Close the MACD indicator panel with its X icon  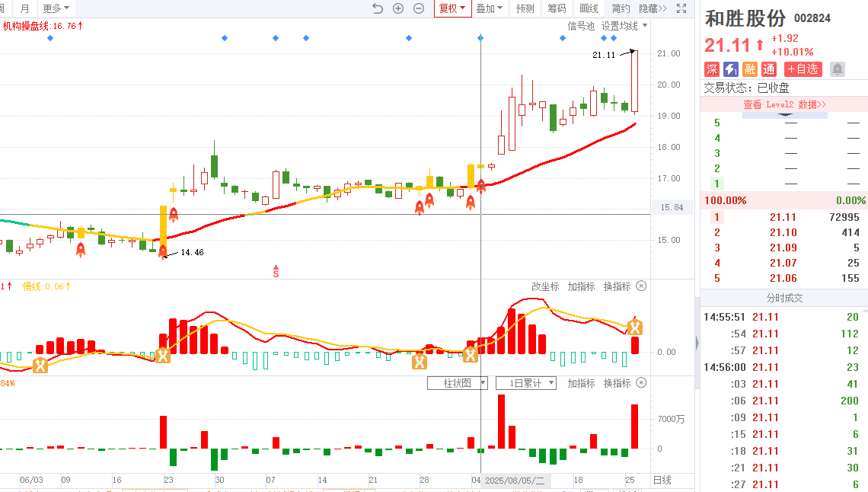(641, 286)
